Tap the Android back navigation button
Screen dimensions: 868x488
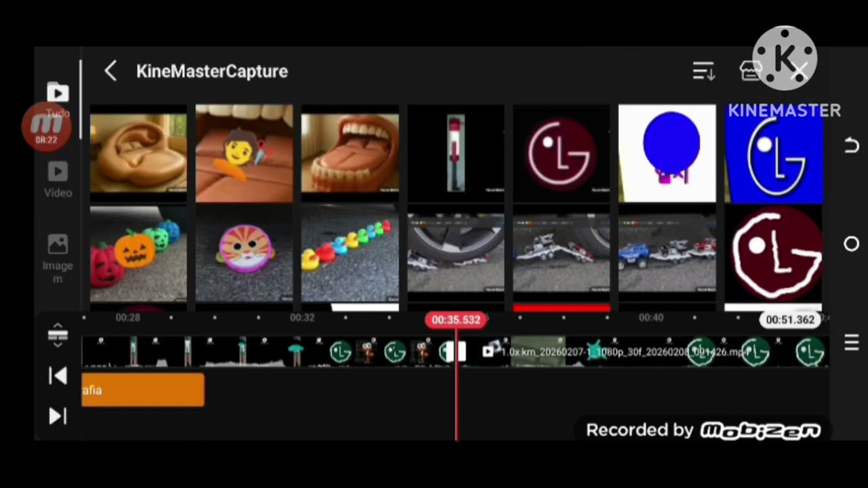click(852, 146)
